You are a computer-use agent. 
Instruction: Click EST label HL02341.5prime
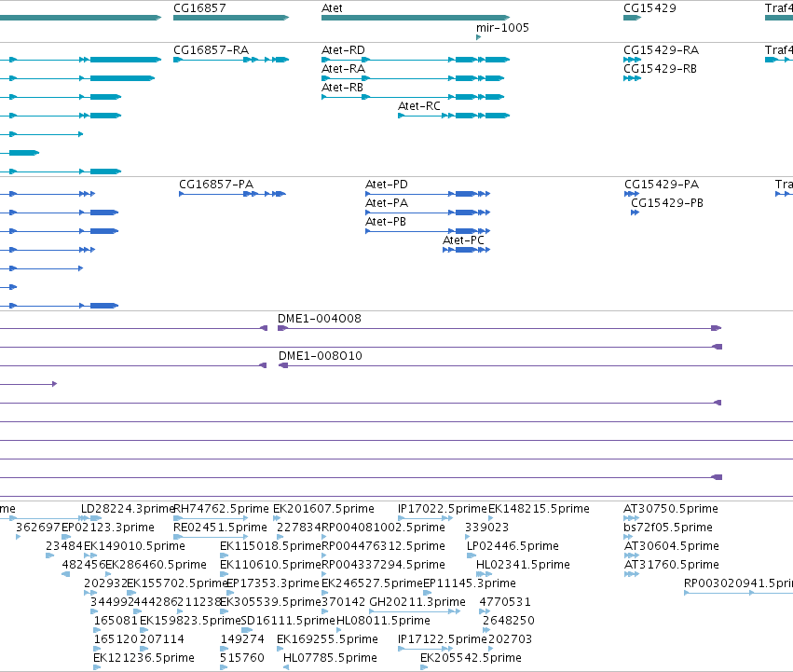click(523, 565)
